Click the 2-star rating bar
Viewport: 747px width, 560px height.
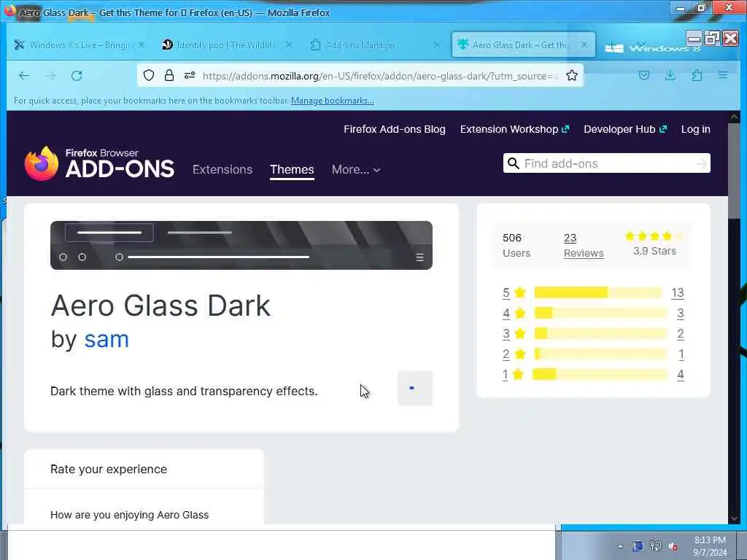coord(600,354)
